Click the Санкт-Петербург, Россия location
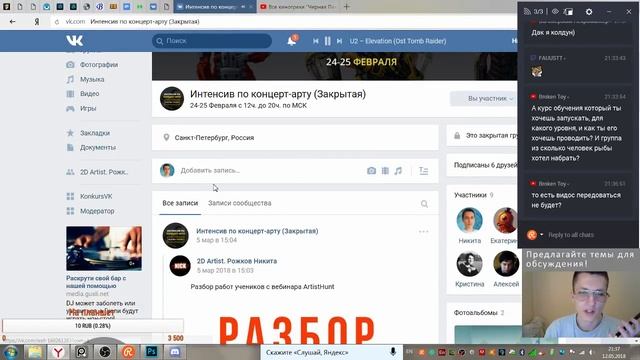640x360 pixels. tap(214, 138)
